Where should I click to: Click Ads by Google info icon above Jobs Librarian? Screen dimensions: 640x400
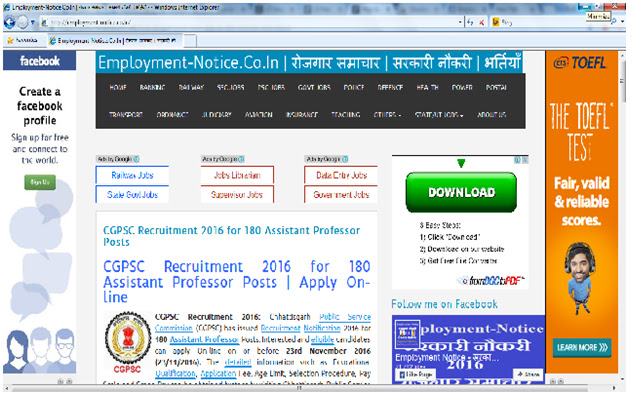241,159
